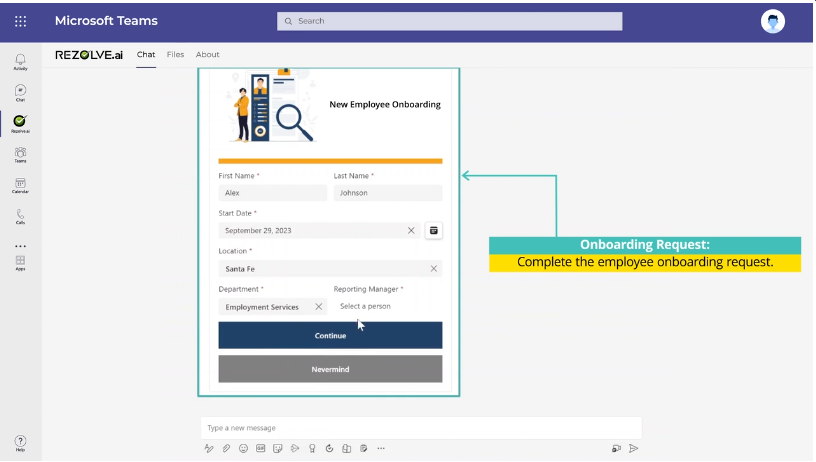
Task: Click the First Name field
Action: click(x=273, y=192)
